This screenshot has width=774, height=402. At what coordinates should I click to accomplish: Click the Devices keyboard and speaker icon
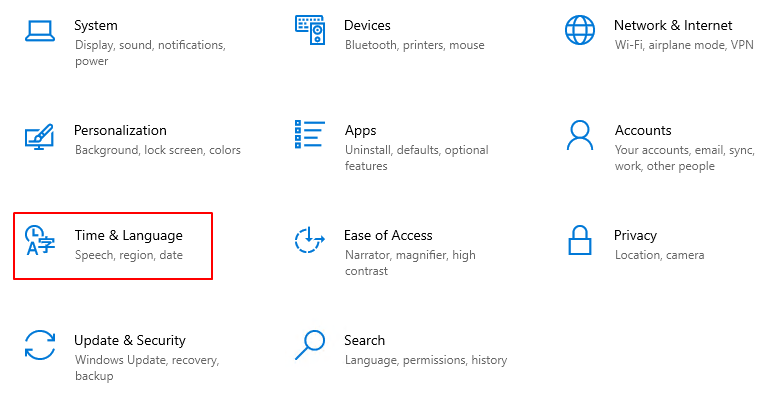point(310,29)
